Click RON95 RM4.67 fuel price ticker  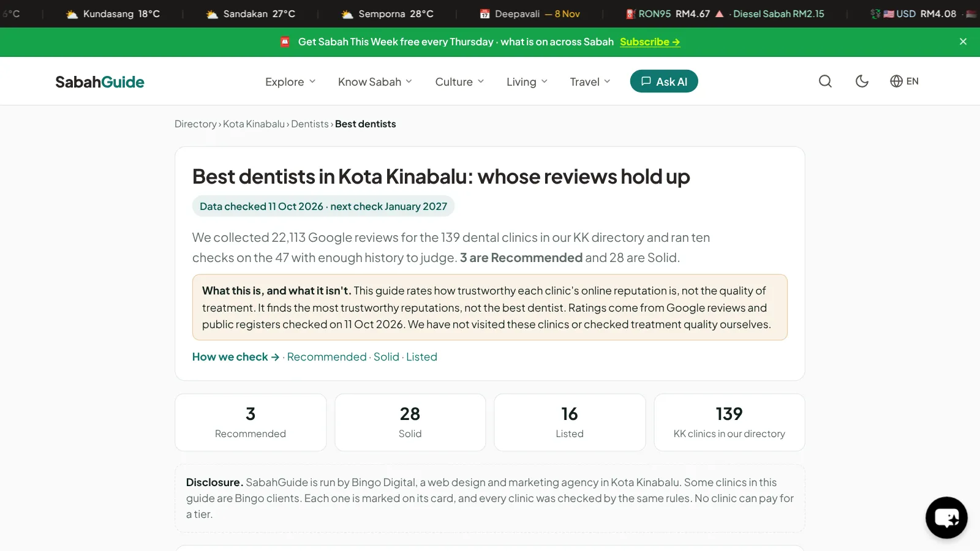coord(674,13)
